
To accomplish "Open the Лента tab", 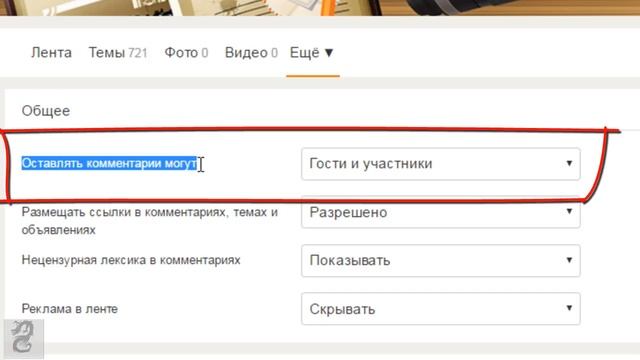I will click(51, 53).
